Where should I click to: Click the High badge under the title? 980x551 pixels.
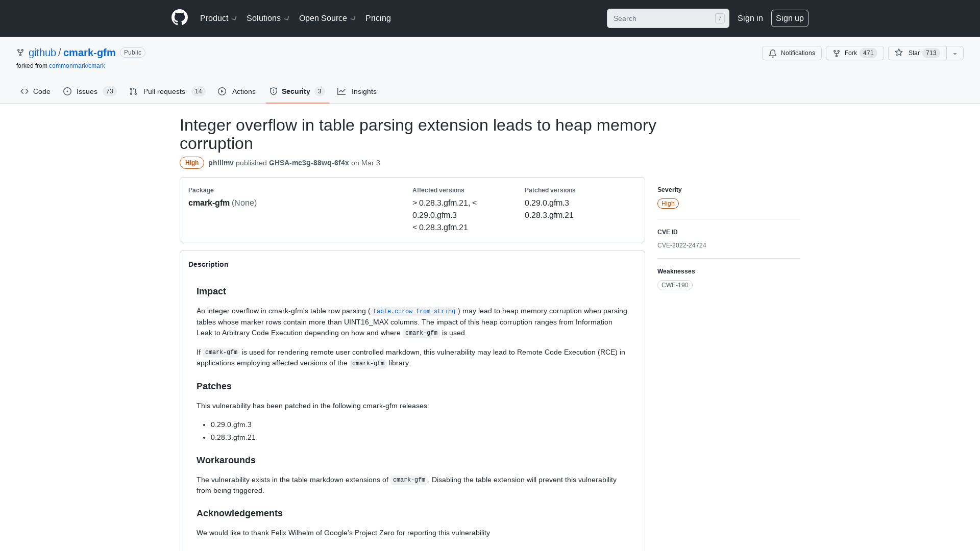pyautogui.click(x=192, y=163)
